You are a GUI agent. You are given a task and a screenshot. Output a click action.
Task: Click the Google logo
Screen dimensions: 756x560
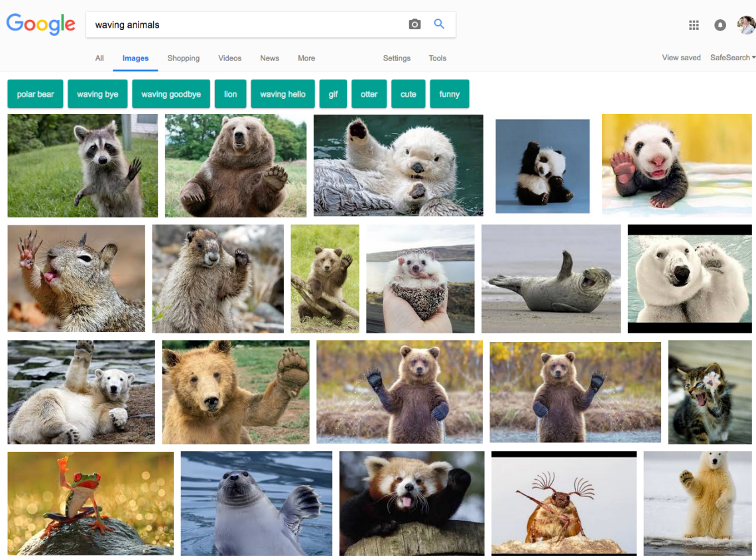[x=40, y=25]
